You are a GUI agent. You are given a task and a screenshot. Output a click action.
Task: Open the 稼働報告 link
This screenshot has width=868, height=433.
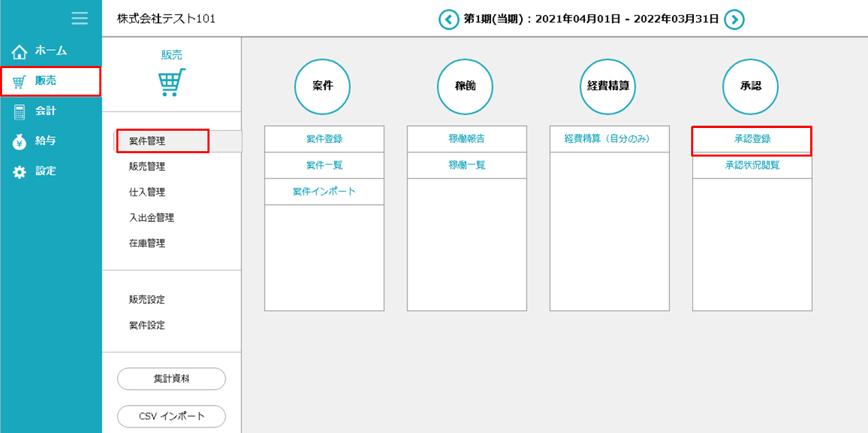[467, 139]
